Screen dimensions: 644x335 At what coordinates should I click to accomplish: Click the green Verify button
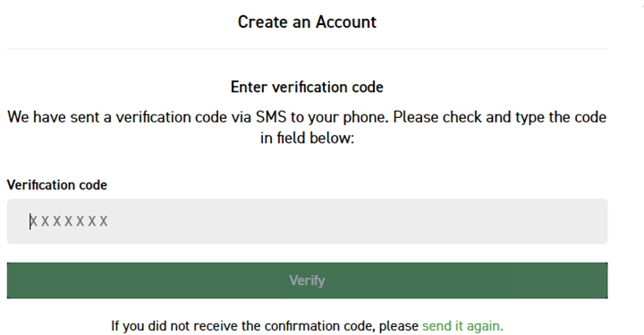(x=307, y=281)
